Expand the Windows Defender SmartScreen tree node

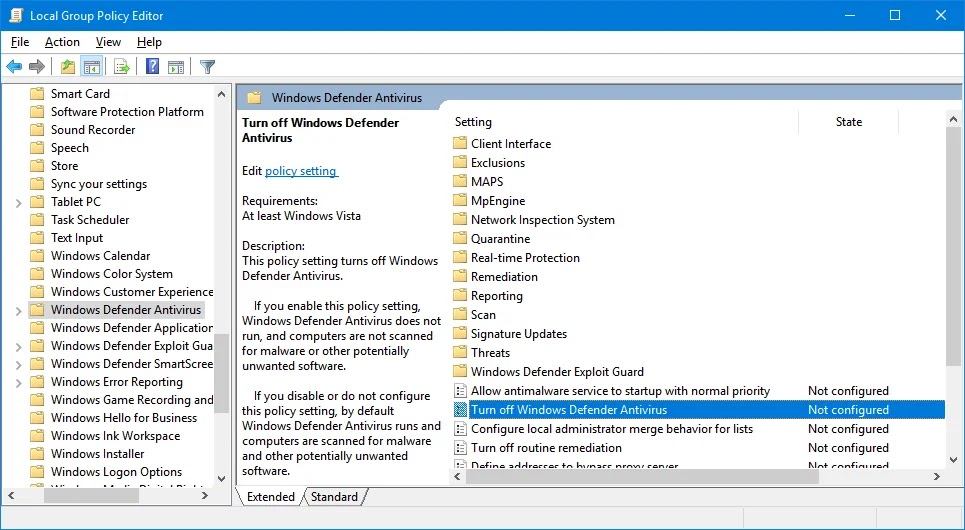(x=18, y=364)
